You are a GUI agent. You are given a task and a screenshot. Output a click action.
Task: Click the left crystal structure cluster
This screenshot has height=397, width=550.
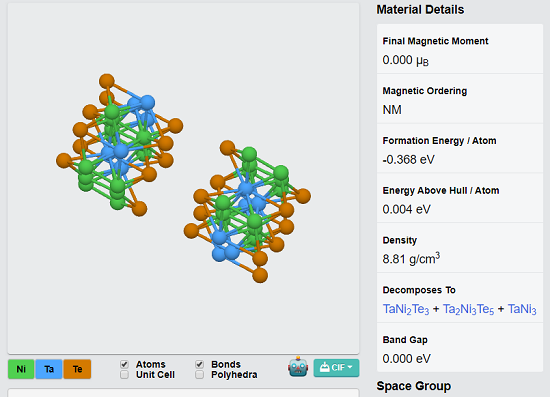pos(119,146)
